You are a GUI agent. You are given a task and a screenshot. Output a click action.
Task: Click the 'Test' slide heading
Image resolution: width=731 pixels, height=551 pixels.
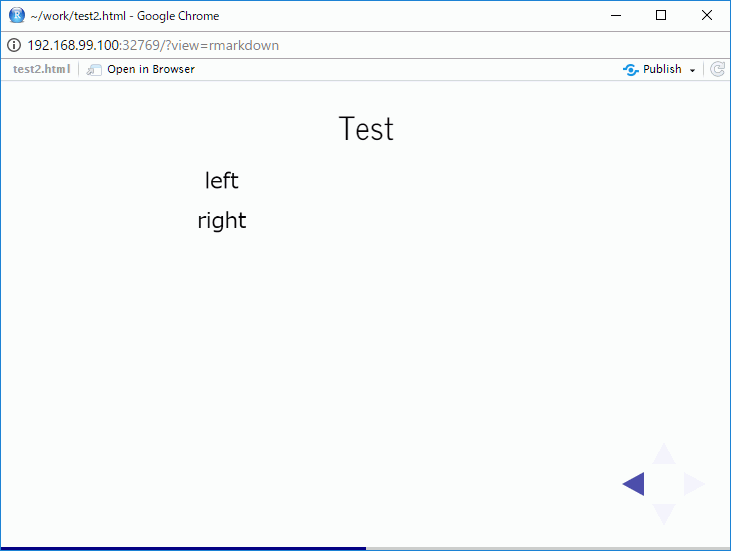[x=366, y=129]
